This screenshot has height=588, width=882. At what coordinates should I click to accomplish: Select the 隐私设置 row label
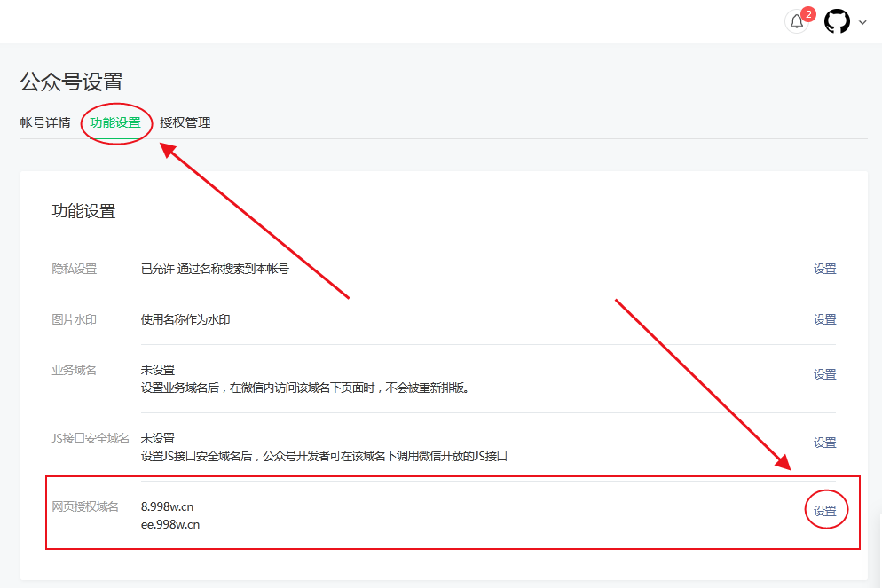tap(75, 269)
